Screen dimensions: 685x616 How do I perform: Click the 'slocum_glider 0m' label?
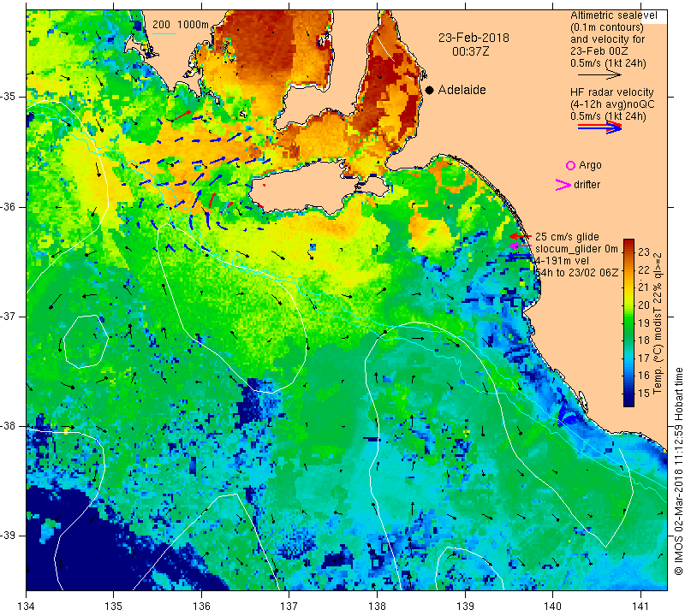pyautogui.click(x=576, y=249)
